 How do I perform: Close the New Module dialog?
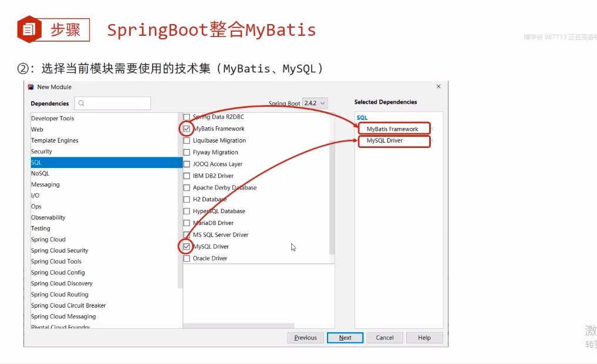click(x=439, y=86)
